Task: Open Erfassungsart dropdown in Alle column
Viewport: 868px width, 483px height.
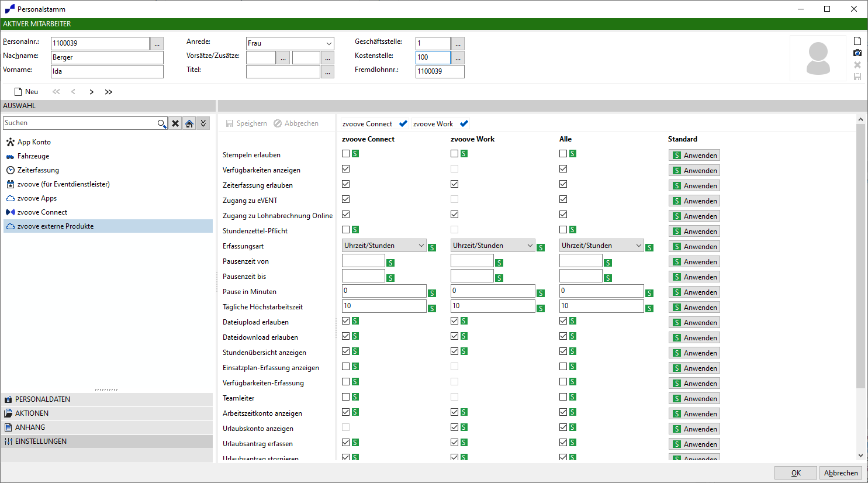Action: coord(638,246)
